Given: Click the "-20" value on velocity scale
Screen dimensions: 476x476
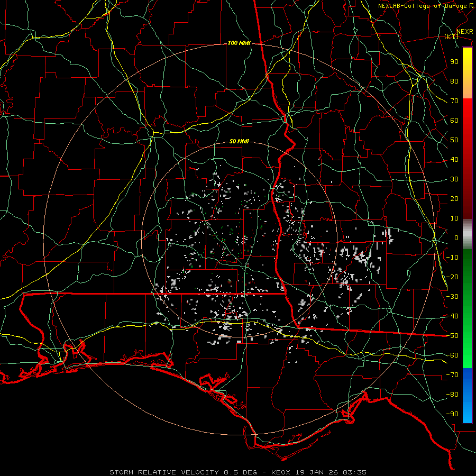Looking at the screenshot, I should (x=452, y=277).
